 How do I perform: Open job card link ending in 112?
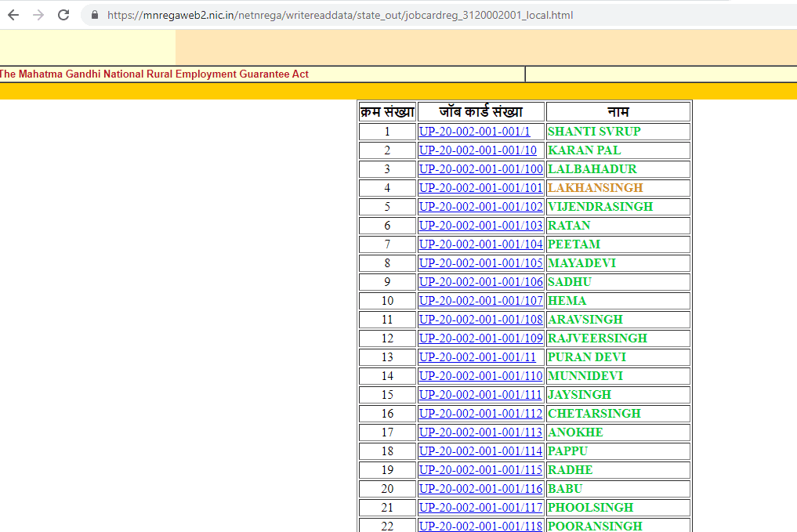[x=480, y=414]
